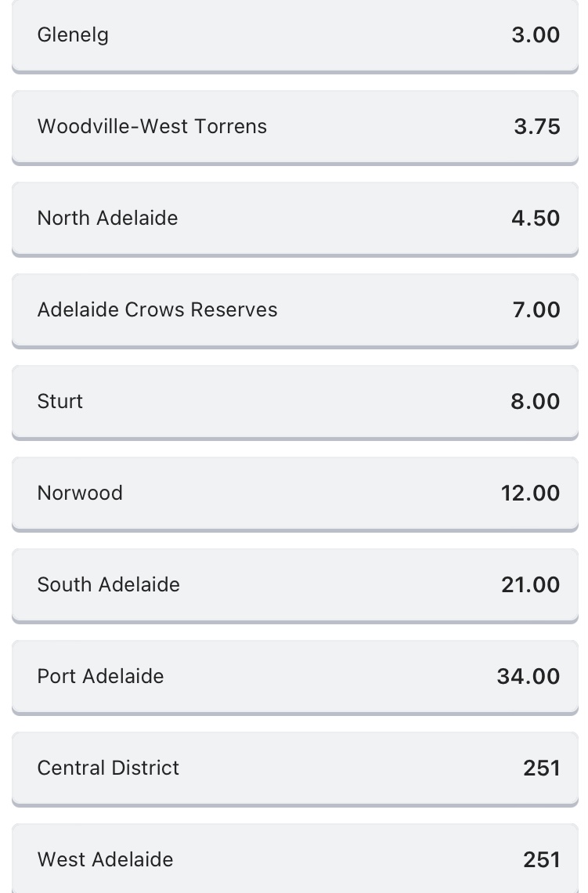Select South Adelaide team name
The height and width of the screenshot is (893, 588).
click(x=108, y=584)
